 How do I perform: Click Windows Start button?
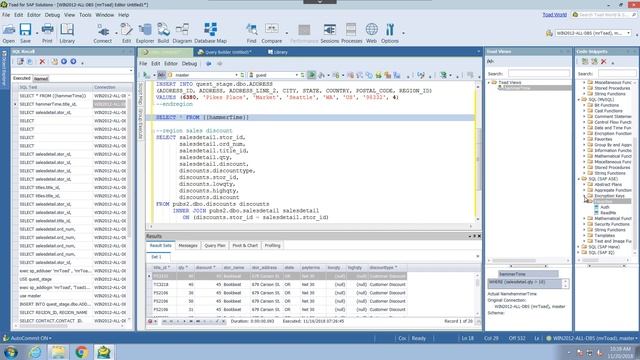11,352
